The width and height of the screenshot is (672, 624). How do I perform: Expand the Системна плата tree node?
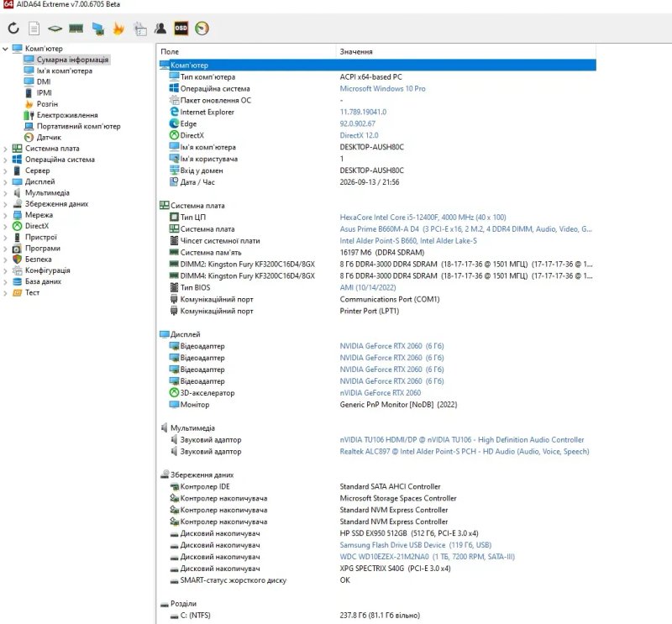click(x=5, y=149)
